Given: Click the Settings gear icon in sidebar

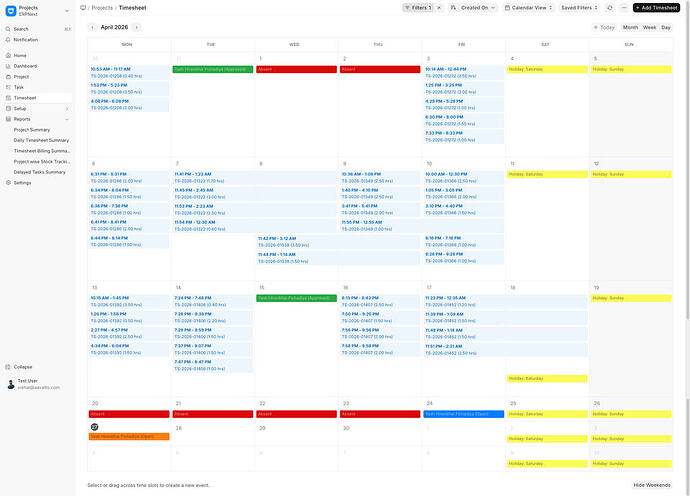Looking at the screenshot, I should pos(8,183).
